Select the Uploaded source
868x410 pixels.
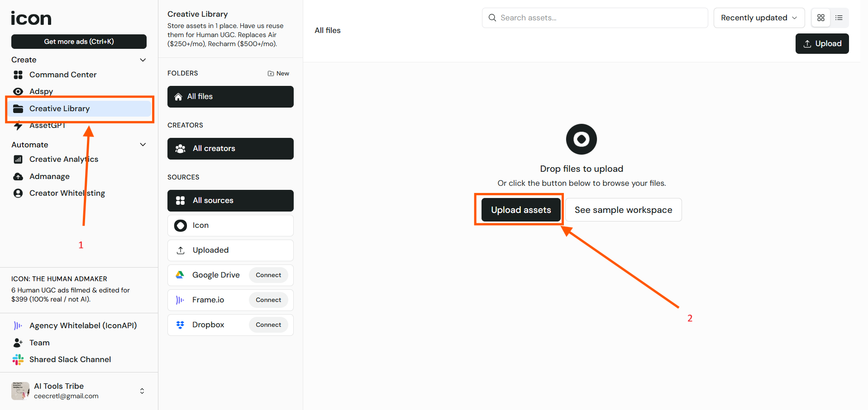(x=230, y=250)
